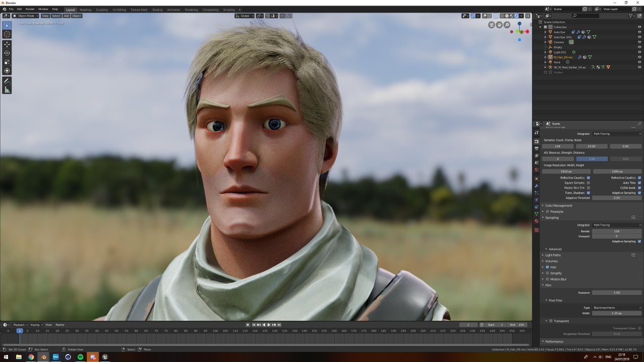Viewport: 644px width, 362px height.
Task: Select the Annotate pencil tool
Action: point(7,81)
